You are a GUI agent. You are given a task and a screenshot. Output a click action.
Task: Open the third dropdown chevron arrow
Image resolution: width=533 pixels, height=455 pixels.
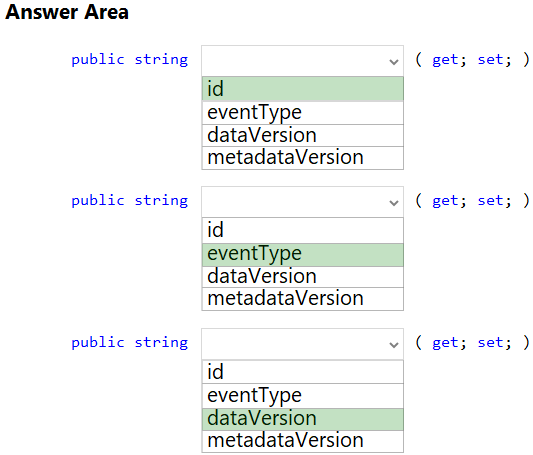[x=394, y=345]
